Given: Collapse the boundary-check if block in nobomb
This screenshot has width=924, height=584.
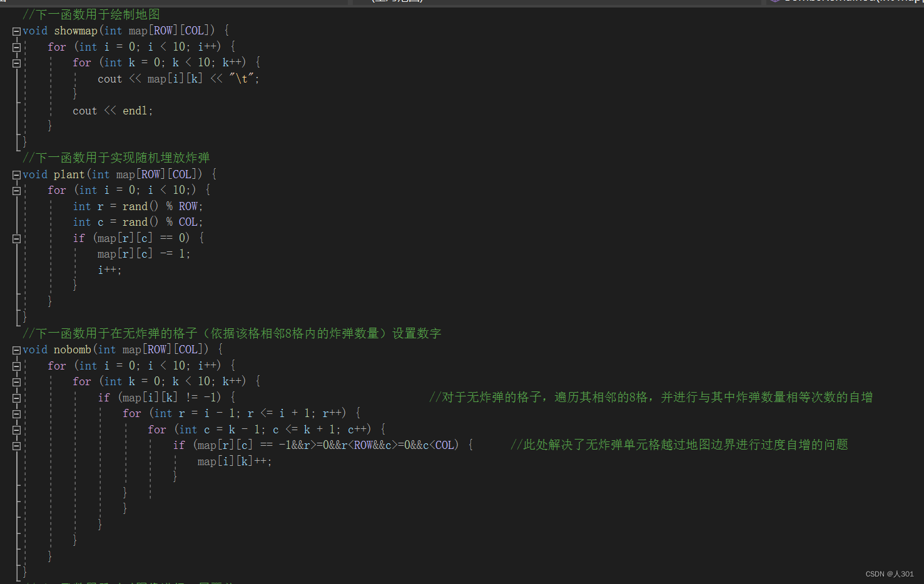Looking at the screenshot, I should pyautogui.click(x=16, y=446).
